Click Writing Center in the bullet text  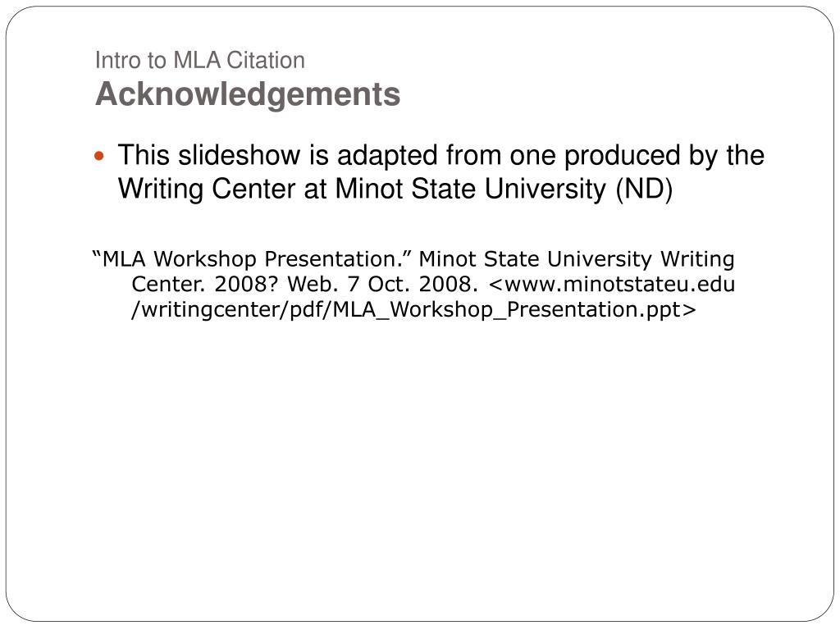[207, 189]
